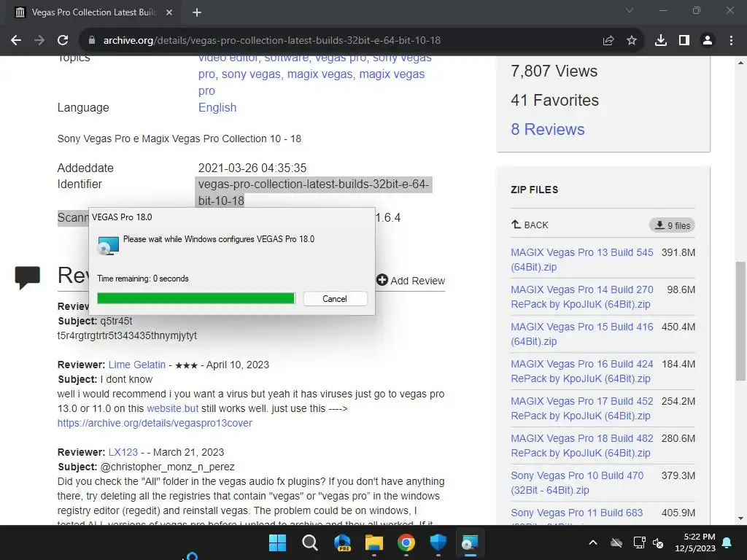The image size is (747, 560).
Task: Click the installer disc icon in dialog
Action: coord(108,245)
